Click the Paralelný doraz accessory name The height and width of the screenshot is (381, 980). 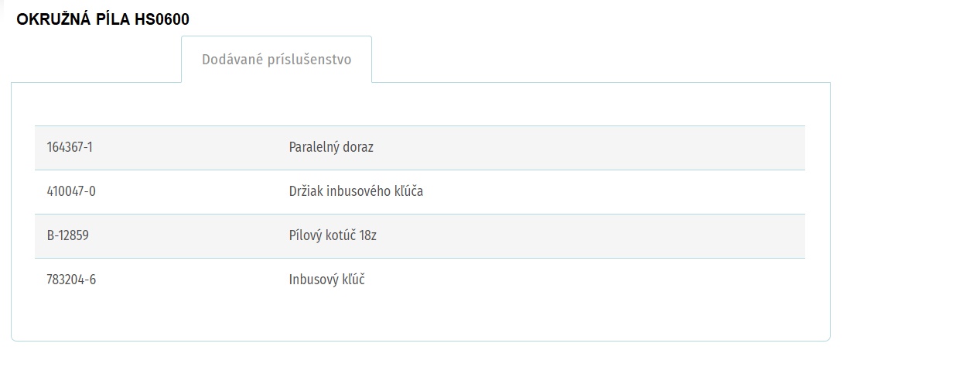(331, 147)
